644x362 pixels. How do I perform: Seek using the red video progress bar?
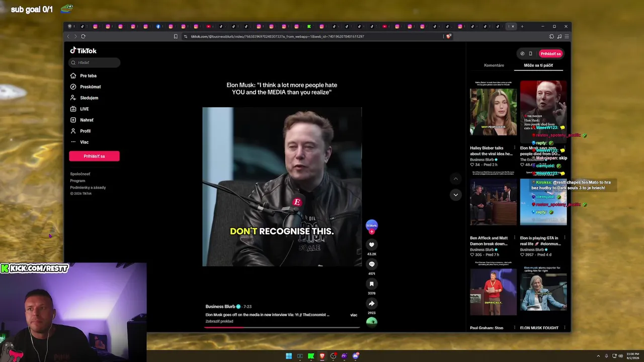[x=282, y=327]
